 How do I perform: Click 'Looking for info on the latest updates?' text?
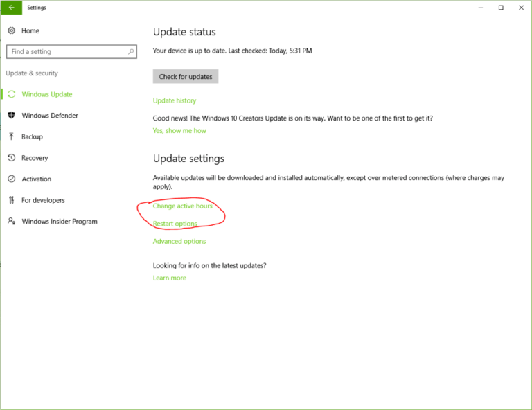coord(209,265)
